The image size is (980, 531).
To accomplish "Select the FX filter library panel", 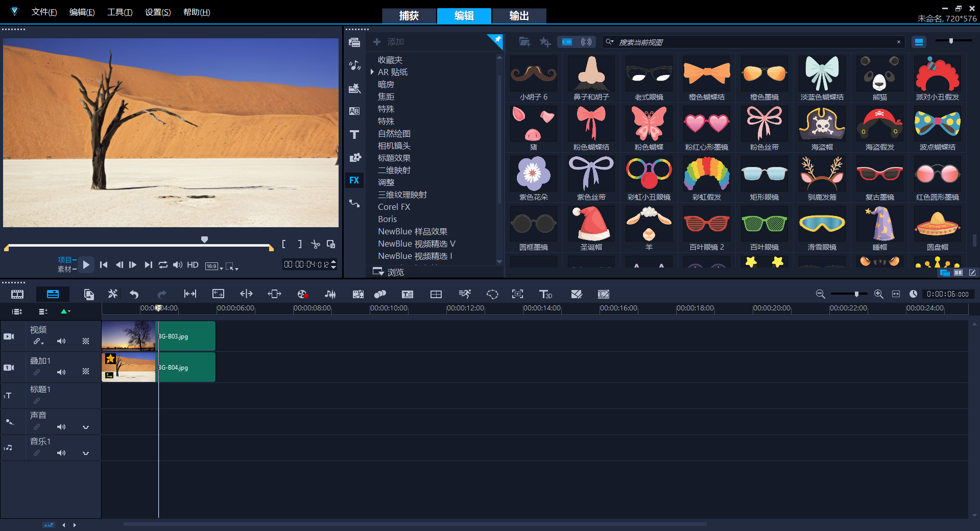I will [354, 180].
